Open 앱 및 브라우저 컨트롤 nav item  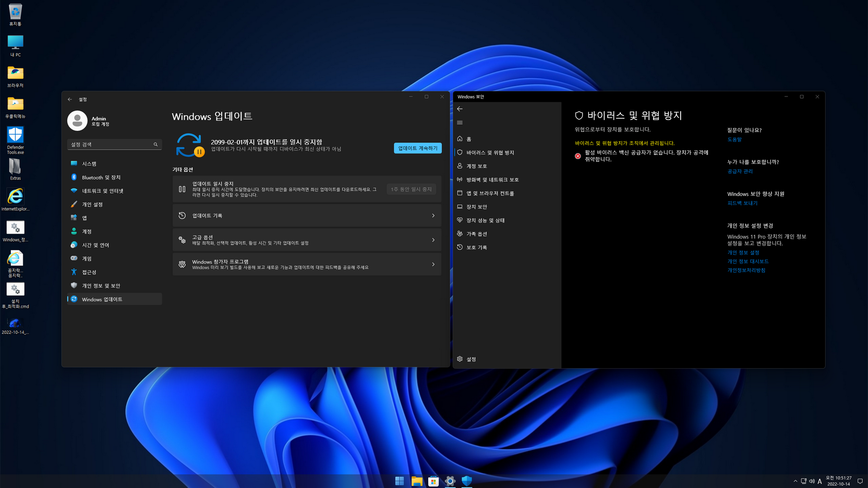(x=507, y=193)
